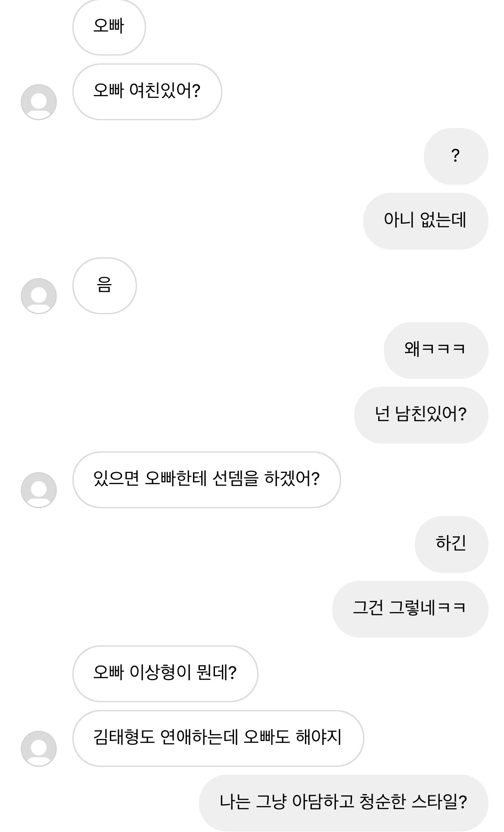Click the first gray sent bubble

(456, 156)
